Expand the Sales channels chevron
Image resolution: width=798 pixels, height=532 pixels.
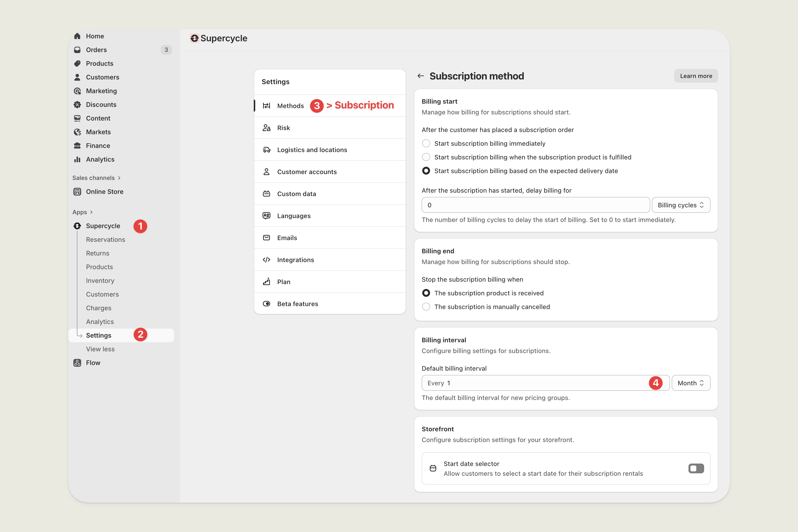tap(119, 178)
